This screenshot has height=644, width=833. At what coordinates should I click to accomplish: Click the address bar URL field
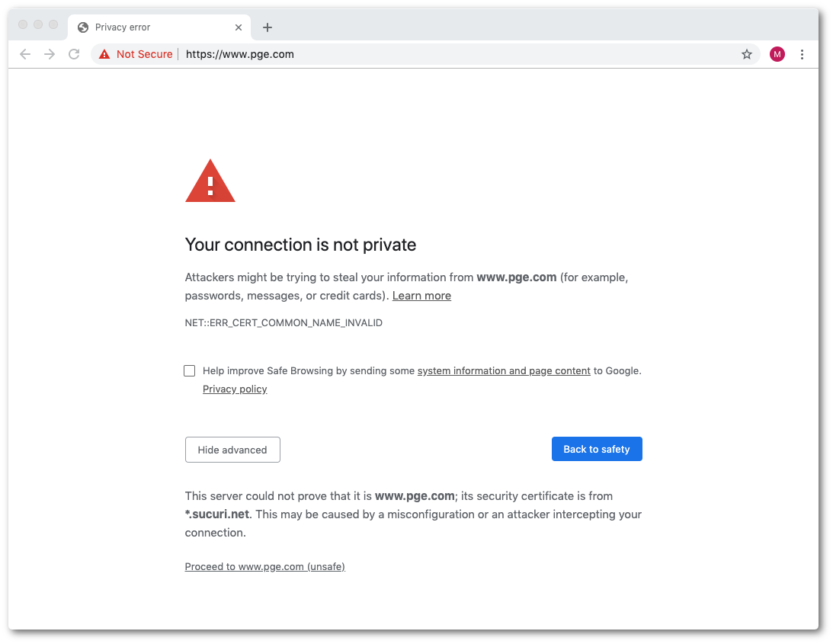[x=457, y=54]
